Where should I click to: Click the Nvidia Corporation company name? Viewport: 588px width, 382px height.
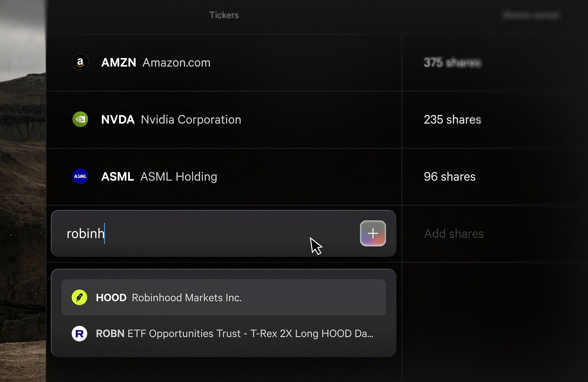pyautogui.click(x=191, y=120)
